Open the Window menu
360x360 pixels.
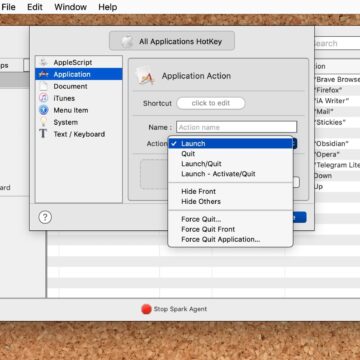coord(70,7)
